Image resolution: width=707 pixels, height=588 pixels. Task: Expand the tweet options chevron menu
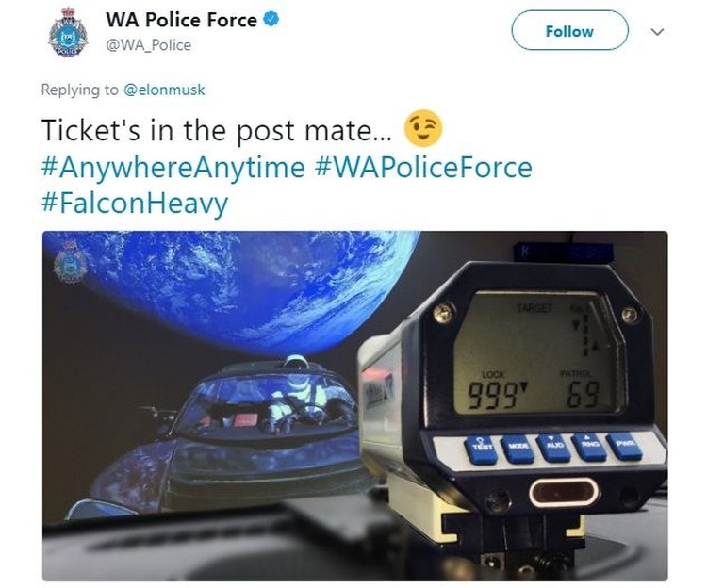(657, 32)
